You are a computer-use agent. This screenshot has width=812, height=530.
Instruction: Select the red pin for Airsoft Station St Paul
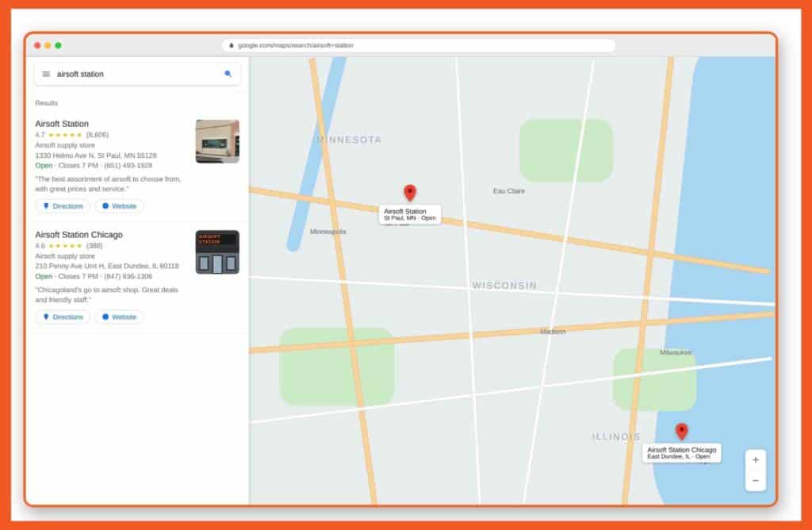tap(410, 193)
